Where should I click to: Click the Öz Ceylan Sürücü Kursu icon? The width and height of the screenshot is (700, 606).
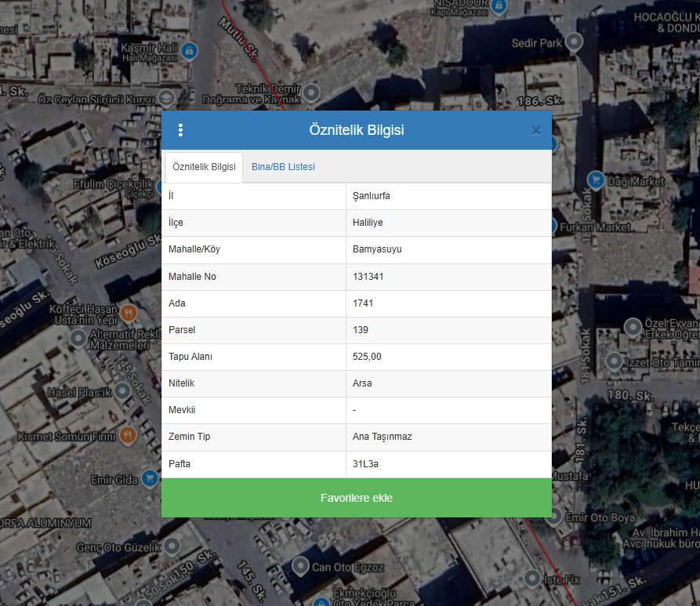pos(166,98)
